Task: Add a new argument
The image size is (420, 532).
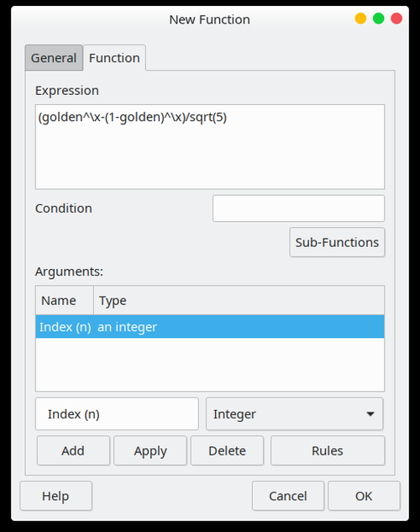Action: [73, 450]
